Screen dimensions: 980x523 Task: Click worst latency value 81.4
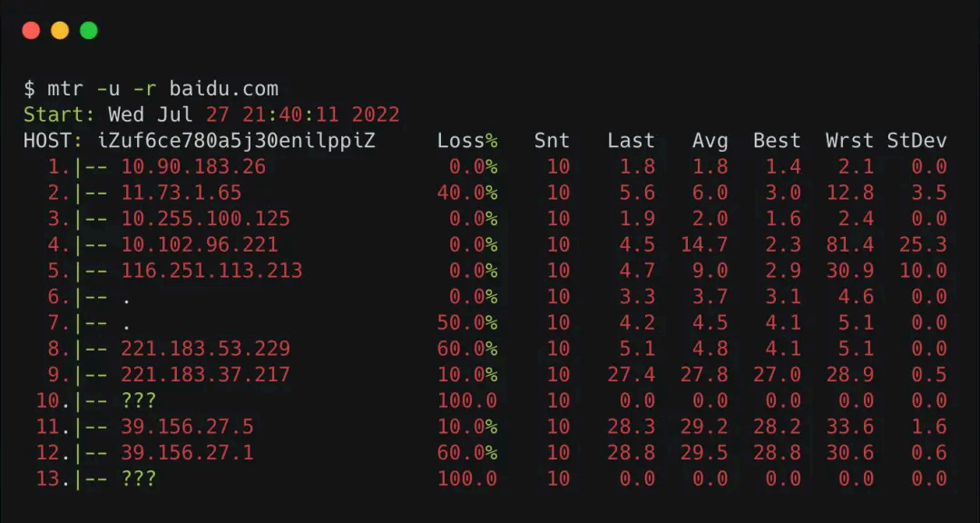click(849, 244)
